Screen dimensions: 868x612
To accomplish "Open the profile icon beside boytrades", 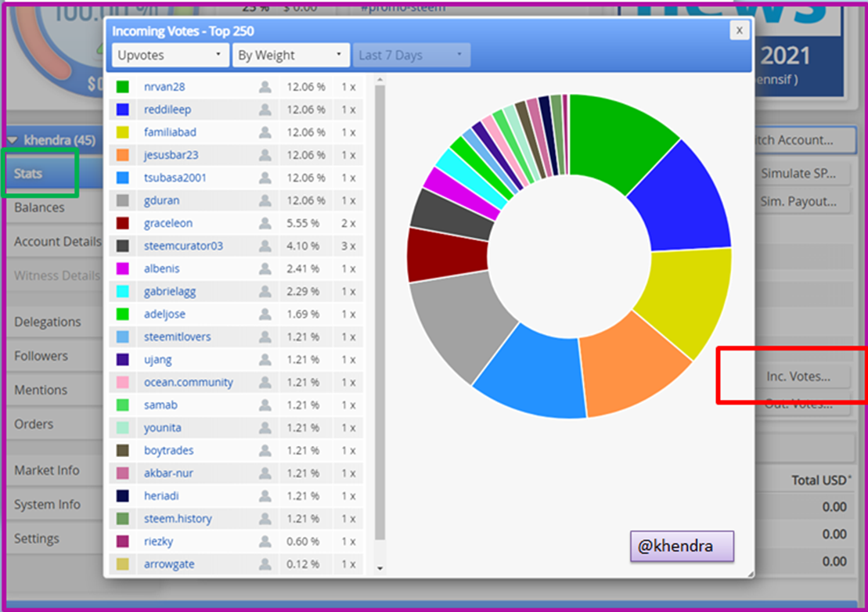I will (x=265, y=450).
